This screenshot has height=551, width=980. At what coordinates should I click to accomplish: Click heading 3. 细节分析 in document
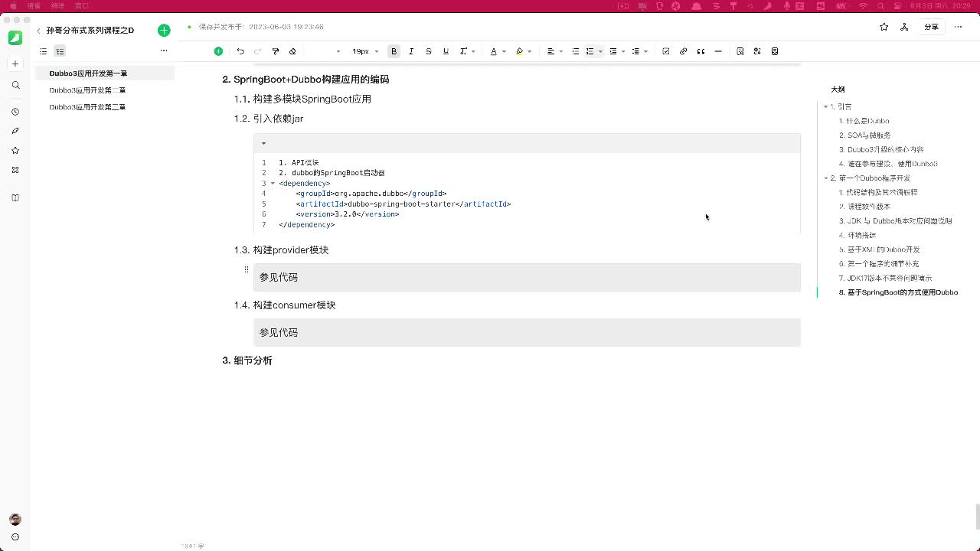(247, 360)
